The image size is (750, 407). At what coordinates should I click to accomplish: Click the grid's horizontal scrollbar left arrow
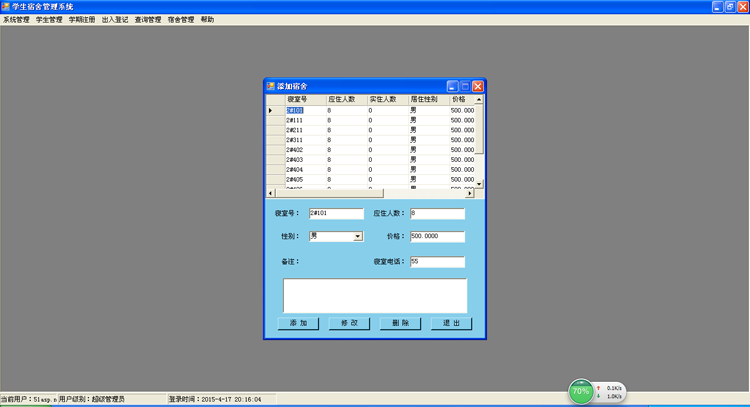[x=269, y=192]
